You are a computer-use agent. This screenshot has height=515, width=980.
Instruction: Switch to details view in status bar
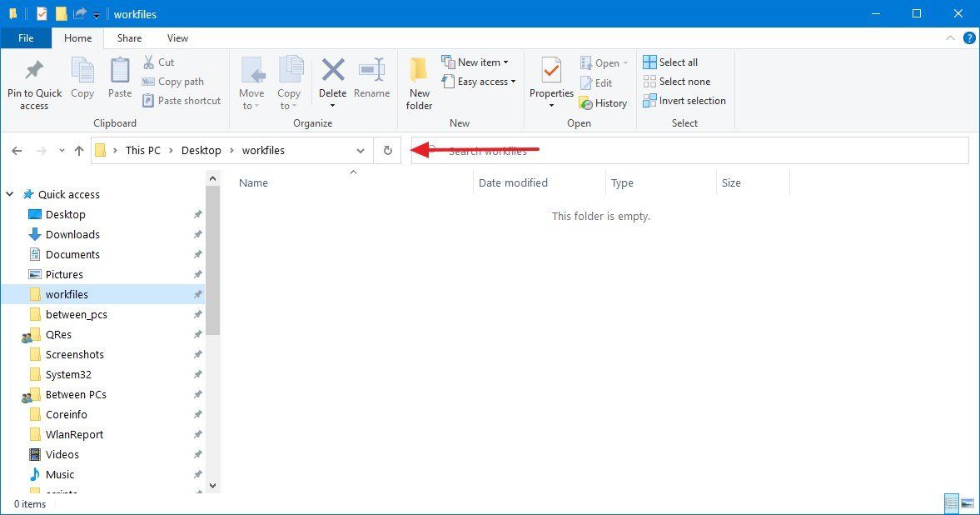tap(951, 503)
